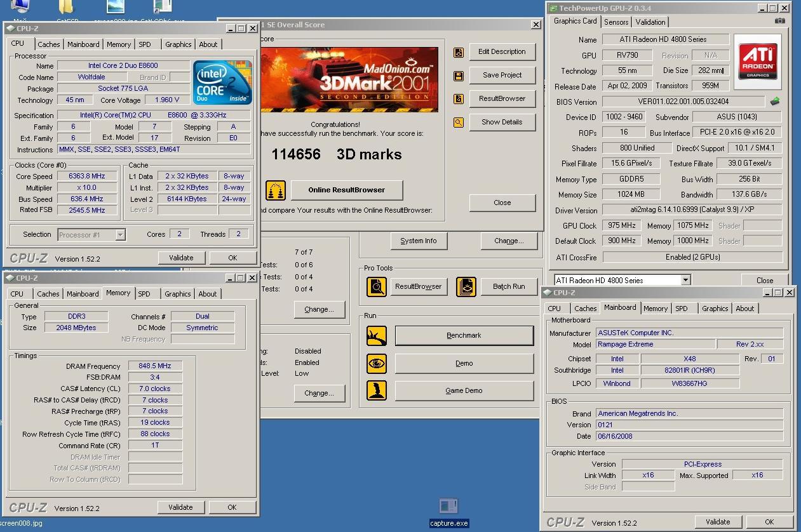Click the BIOS save chip icon in GPU-Z
This screenshot has width=801, height=532.
coord(774,102)
